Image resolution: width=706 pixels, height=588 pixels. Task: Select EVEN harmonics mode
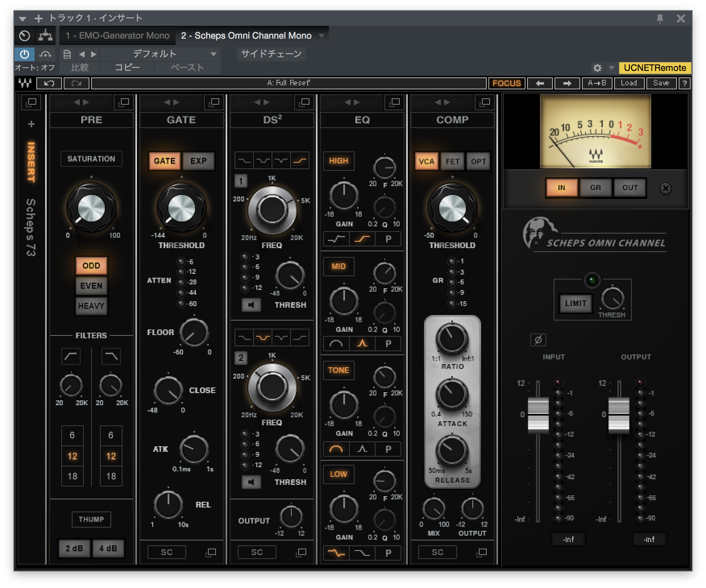tap(91, 286)
